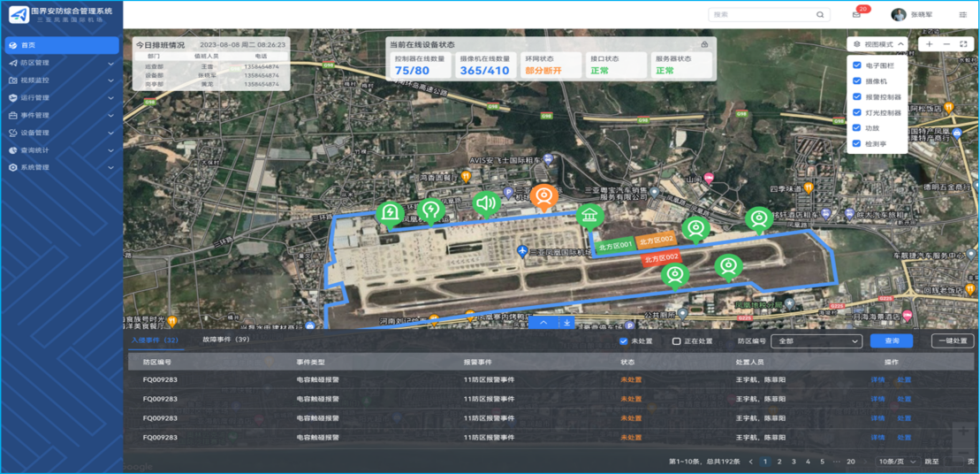Click the 查询 button

(891, 341)
